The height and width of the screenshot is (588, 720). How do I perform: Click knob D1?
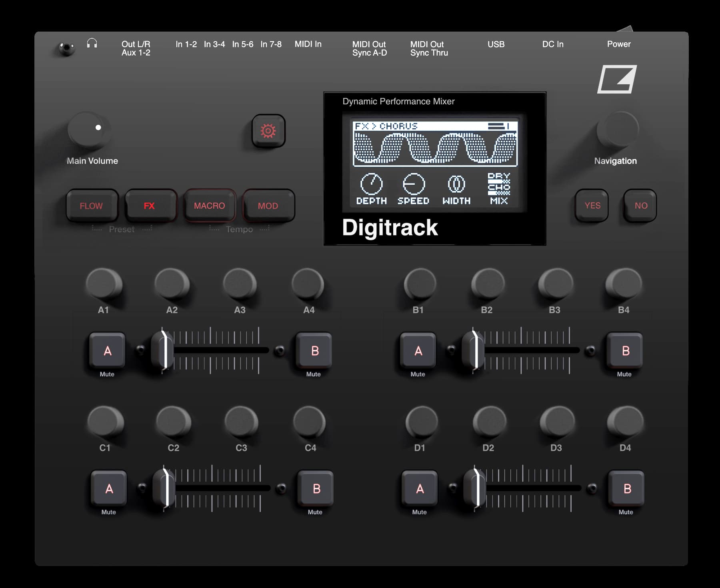422,421
